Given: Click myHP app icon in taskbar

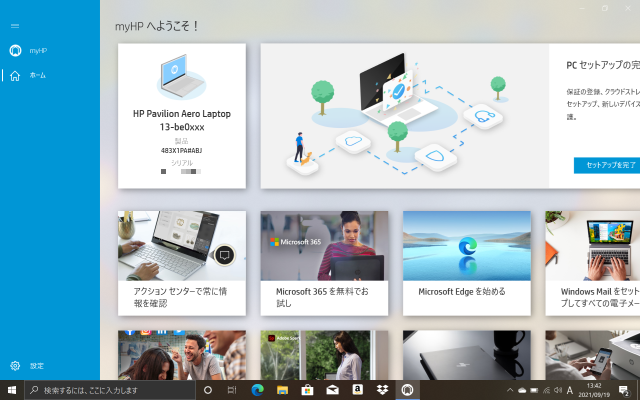Looking at the screenshot, I should (407, 390).
